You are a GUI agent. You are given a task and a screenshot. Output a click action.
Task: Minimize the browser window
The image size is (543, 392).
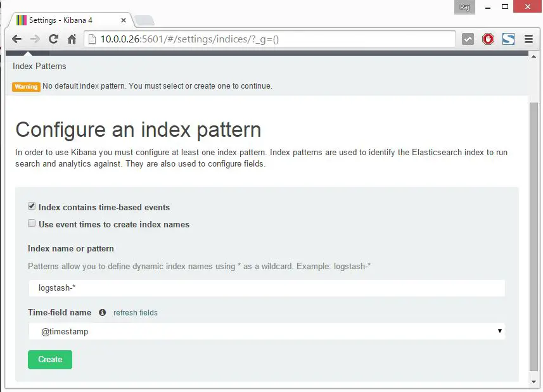point(488,7)
